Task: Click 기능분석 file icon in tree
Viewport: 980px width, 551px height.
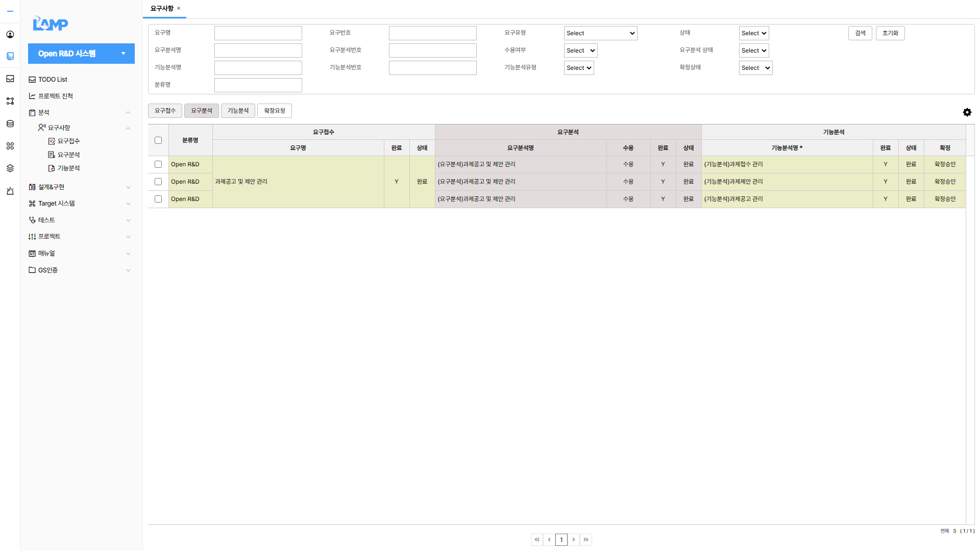Action: coord(52,168)
